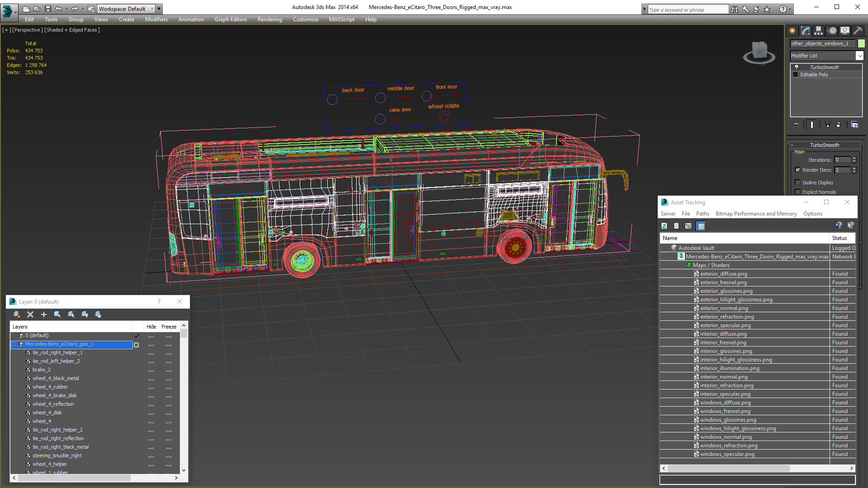Click Configure Modifier Sets icon

point(854,125)
